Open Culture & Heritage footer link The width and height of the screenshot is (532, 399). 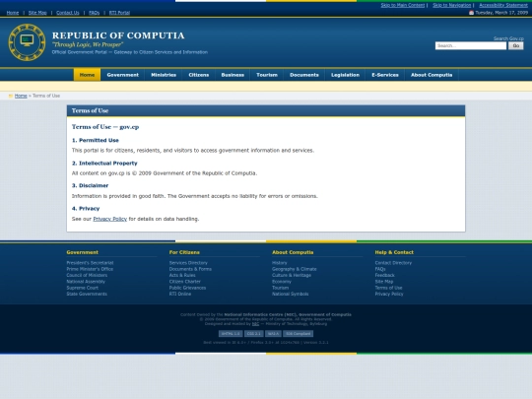point(292,275)
